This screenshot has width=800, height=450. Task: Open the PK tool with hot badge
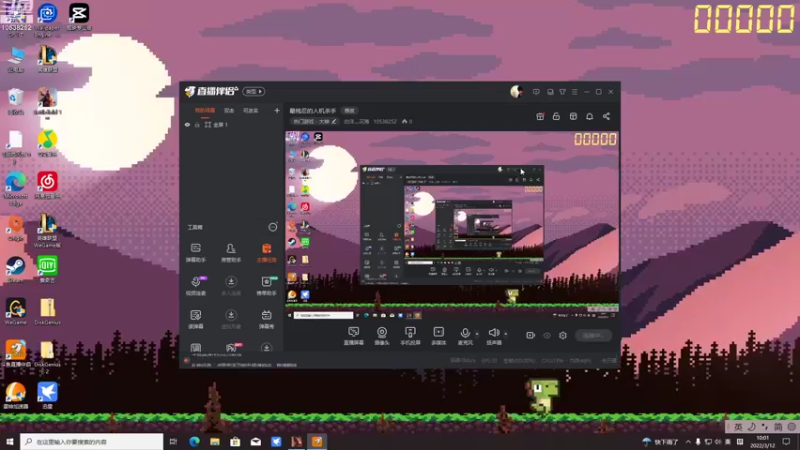[232, 347]
